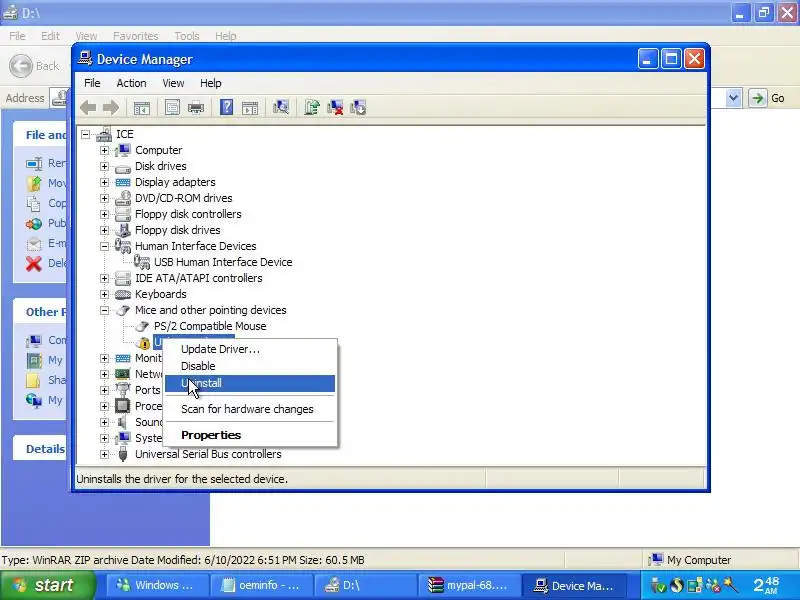
Task: Click the Processors chip icon
Action: (x=122, y=406)
